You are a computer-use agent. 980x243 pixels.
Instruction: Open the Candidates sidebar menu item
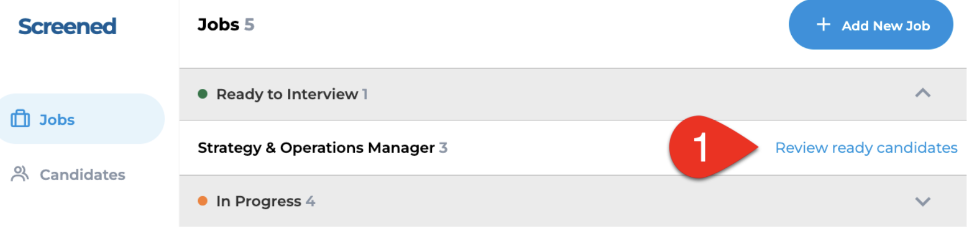pyautogui.click(x=68, y=175)
